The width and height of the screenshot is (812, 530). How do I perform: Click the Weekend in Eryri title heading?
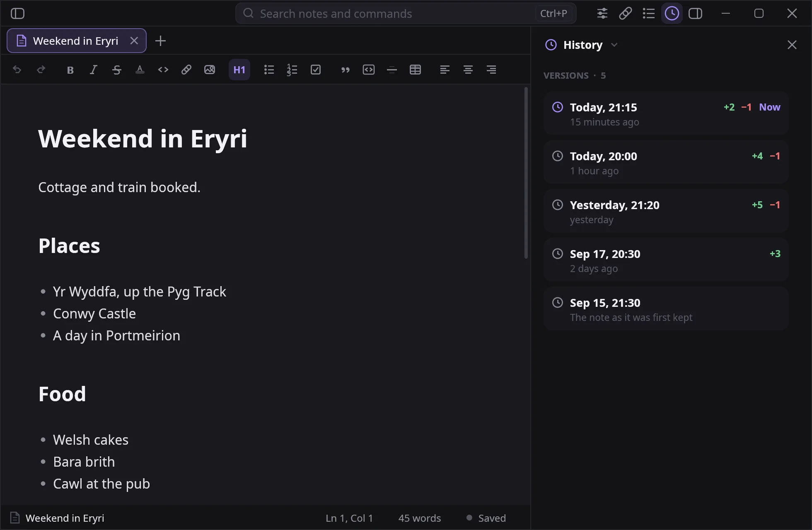point(143,138)
